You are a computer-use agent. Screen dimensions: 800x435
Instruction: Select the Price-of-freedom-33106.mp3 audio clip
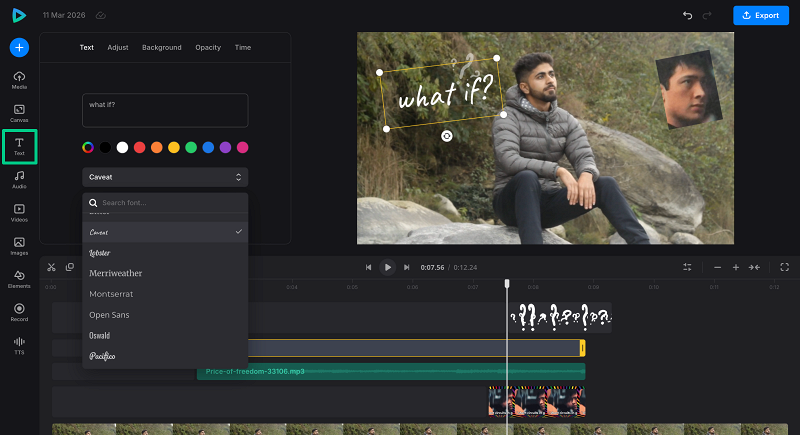pyautogui.click(x=391, y=371)
